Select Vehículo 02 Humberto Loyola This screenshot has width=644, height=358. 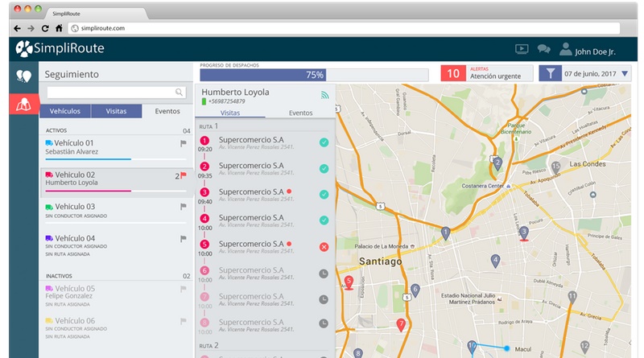pos(116,182)
